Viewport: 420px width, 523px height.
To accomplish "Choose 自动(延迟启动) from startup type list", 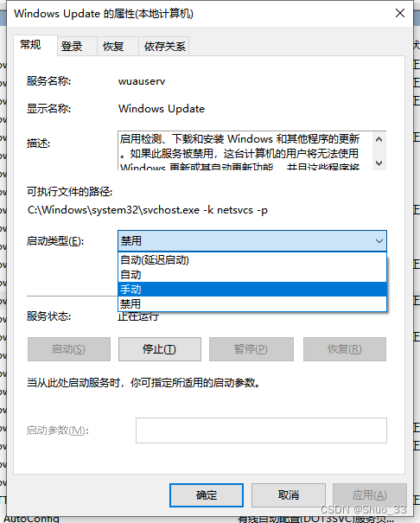I will point(252,260).
